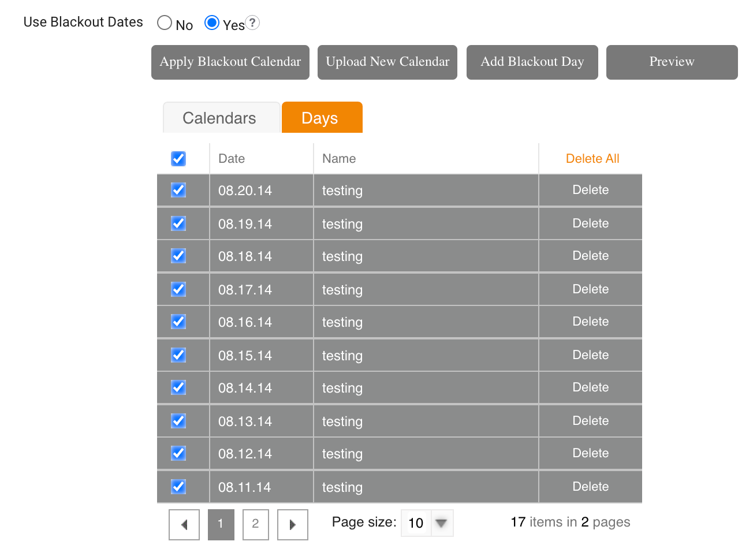
Task: Open the Preview button
Action: click(672, 62)
